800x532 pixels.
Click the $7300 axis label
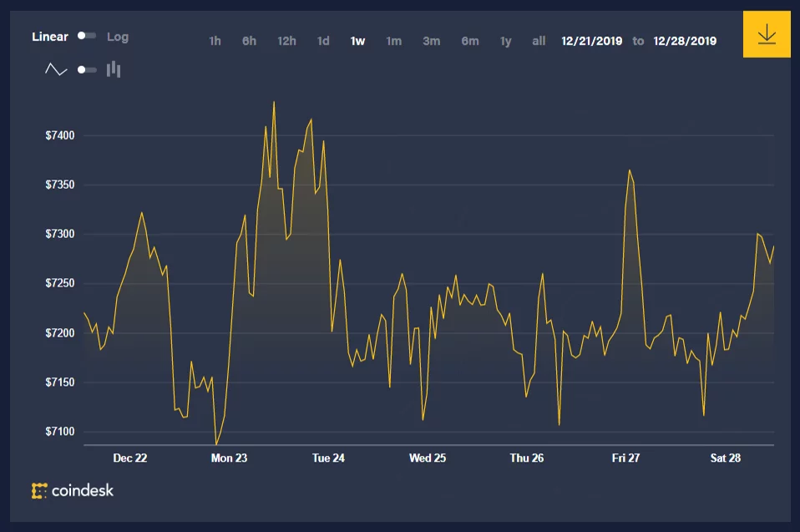pos(59,234)
